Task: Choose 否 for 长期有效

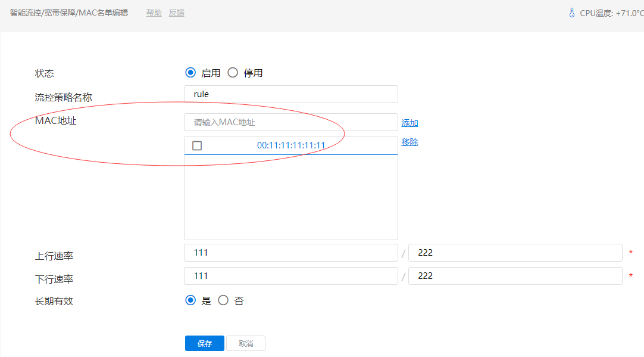Action: [x=223, y=300]
